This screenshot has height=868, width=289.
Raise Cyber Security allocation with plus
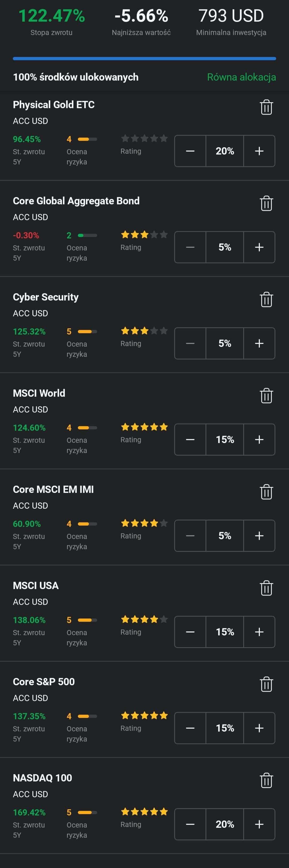[259, 343]
